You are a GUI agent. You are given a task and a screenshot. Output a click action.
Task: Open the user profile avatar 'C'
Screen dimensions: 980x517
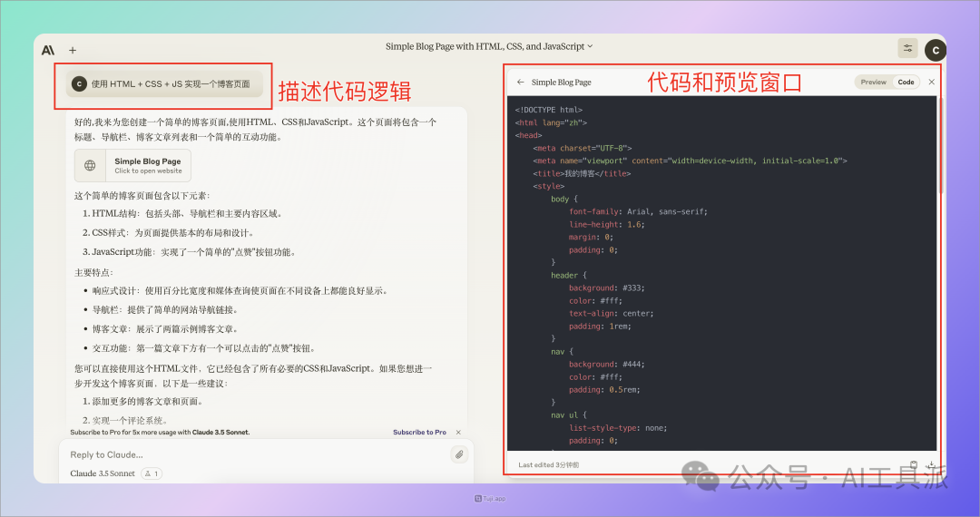point(935,50)
